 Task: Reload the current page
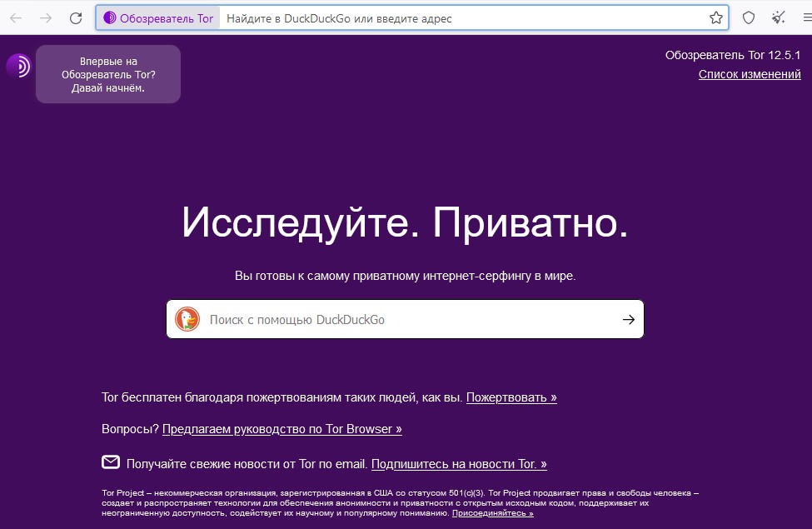click(76, 18)
